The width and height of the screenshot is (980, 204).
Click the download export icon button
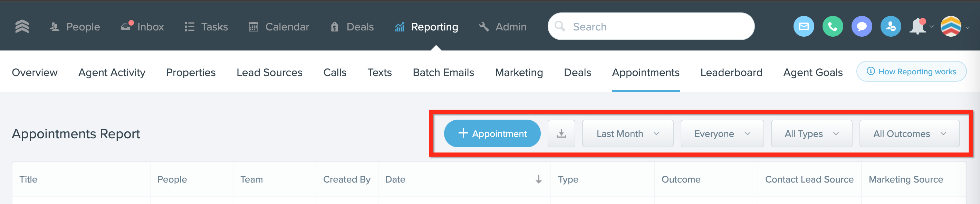tap(561, 133)
